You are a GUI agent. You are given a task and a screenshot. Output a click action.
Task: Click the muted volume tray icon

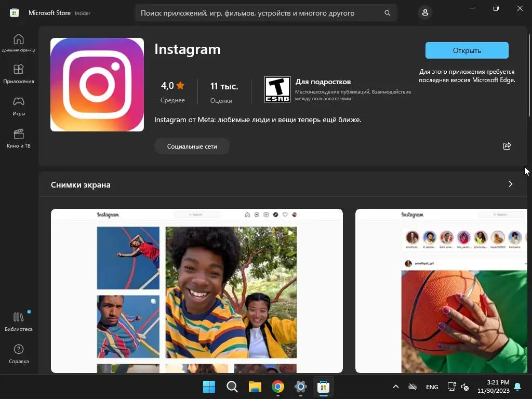pos(465,387)
